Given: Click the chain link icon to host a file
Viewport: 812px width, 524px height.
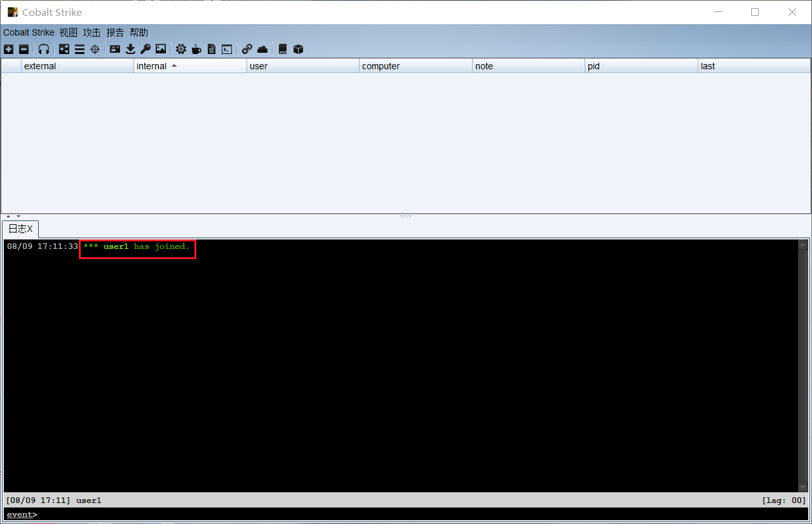Looking at the screenshot, I should [x=247, y=49].
